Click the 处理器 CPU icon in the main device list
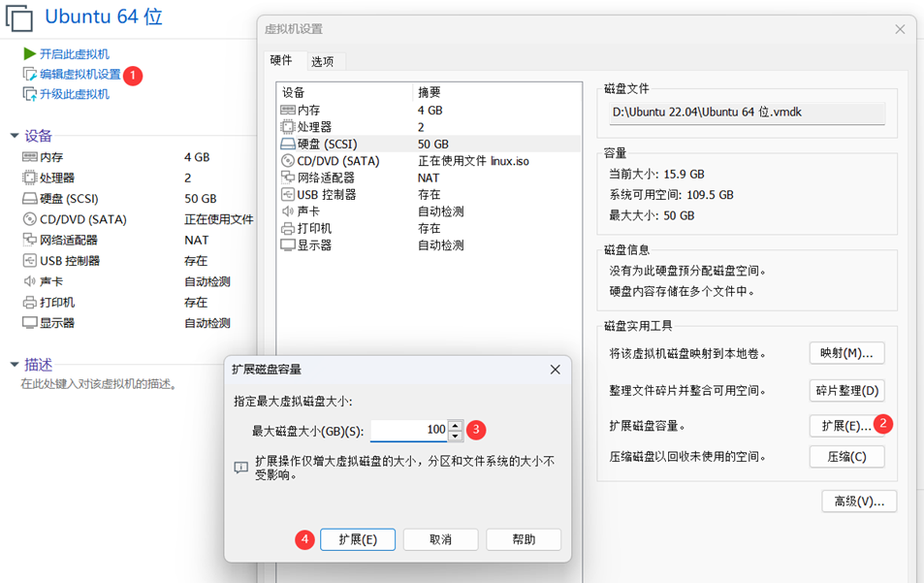The image size is (924, 583). pos(29,178)
